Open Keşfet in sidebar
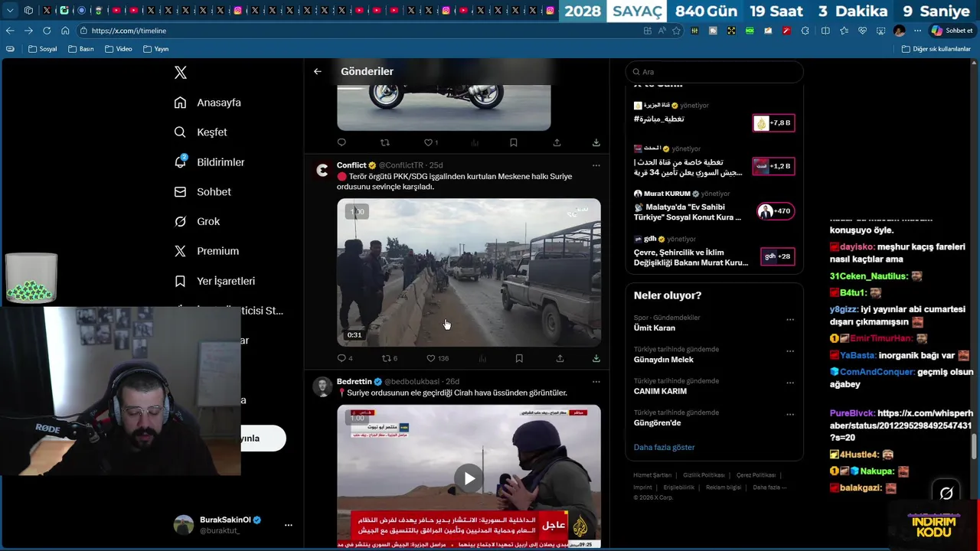Screen dimensions: 980x551 (x=201, y=132)
